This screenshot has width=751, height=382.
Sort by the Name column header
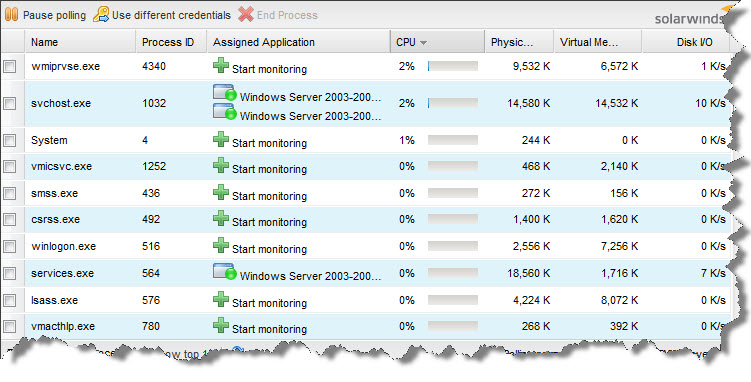coord(80,42)
